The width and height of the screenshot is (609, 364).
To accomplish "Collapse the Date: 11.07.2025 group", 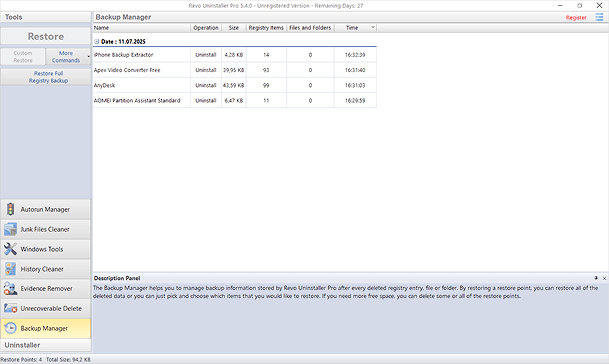I will click(97, 42).
